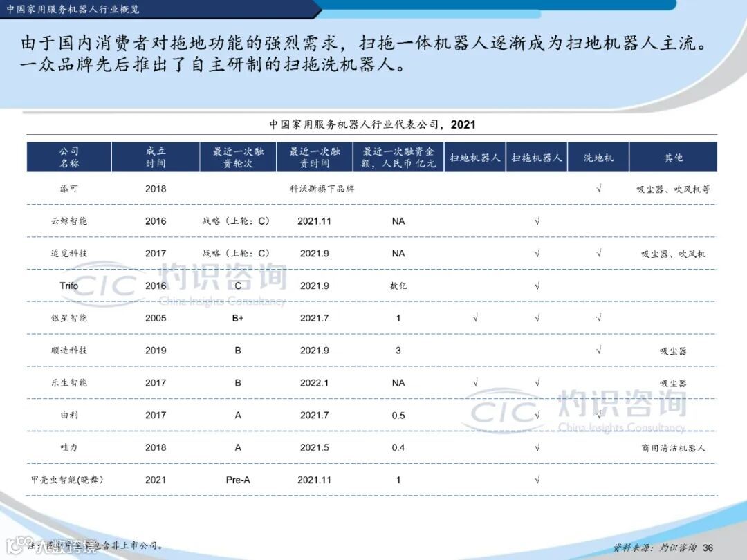747x560 pixels.
Task: Select company name '甲壳虫智能(晓舞)'
Action: coord(67,480)
